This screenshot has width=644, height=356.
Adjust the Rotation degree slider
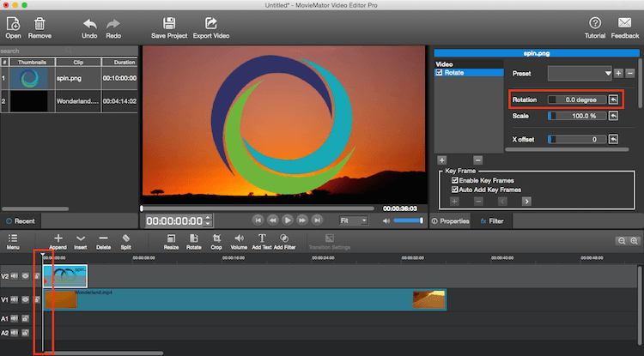pos(577,100)
